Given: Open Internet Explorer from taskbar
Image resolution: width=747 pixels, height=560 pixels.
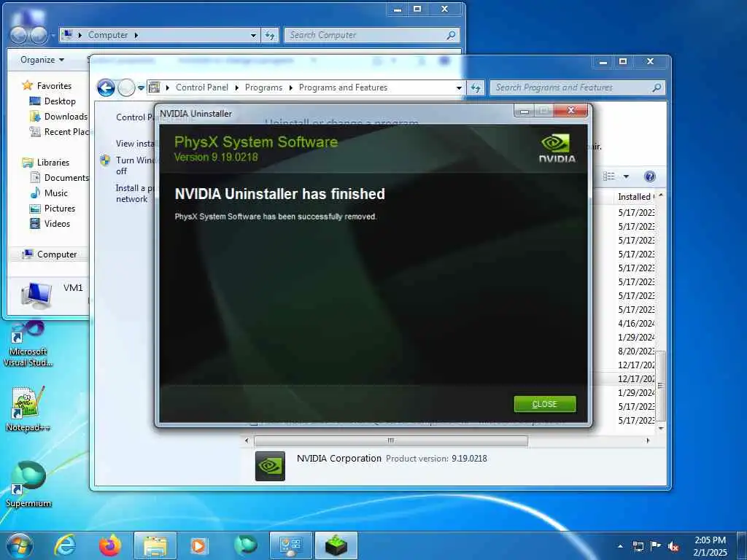Looking at the screenshot, I should 64,545.
